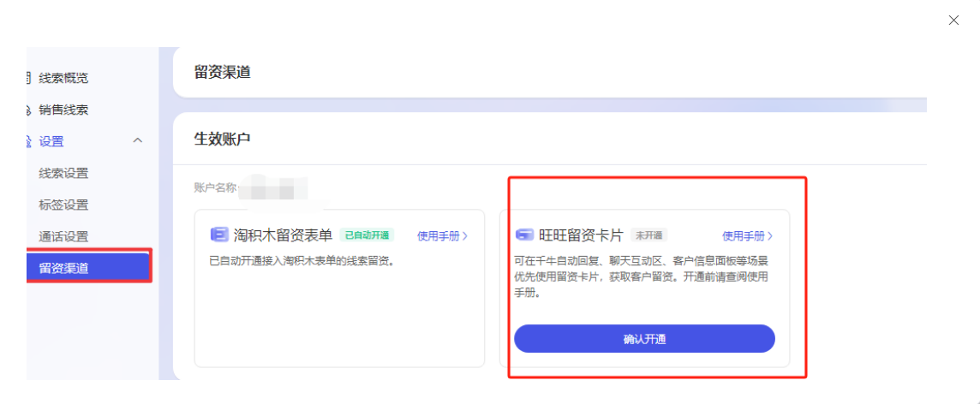Open 通话设置 submenu item
980x404 pixels.
pos(63,236)
